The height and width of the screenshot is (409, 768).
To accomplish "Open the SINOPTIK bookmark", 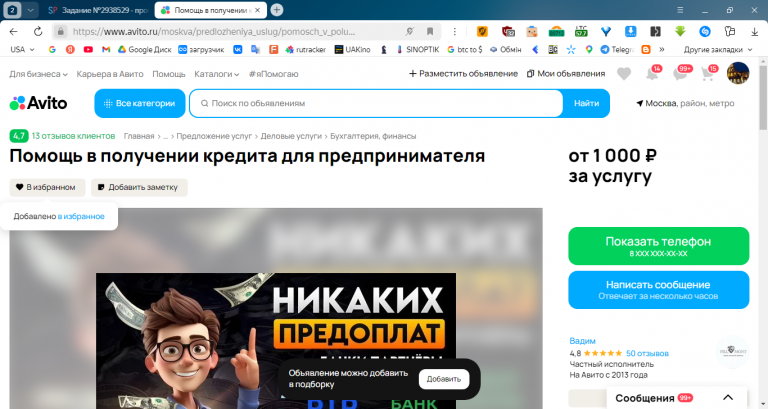I will coord(417,49).
